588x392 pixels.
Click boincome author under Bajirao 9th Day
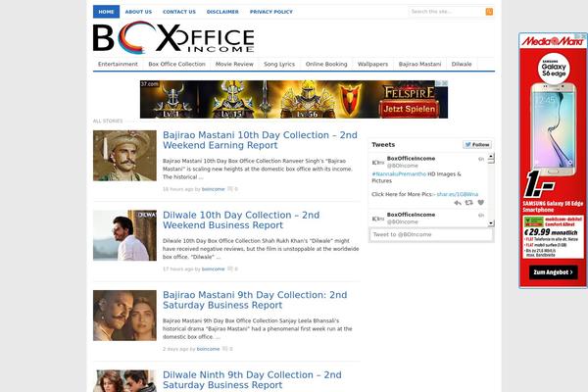pos(208,349)
